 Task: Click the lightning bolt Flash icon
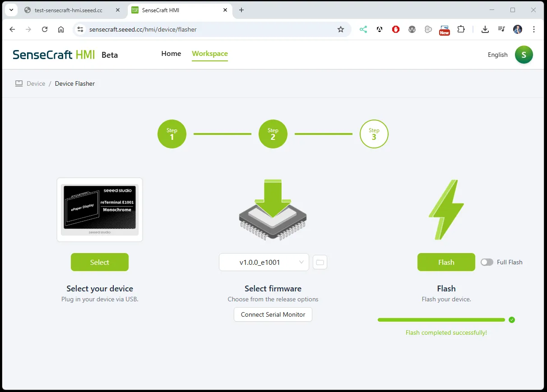point(446,210)
